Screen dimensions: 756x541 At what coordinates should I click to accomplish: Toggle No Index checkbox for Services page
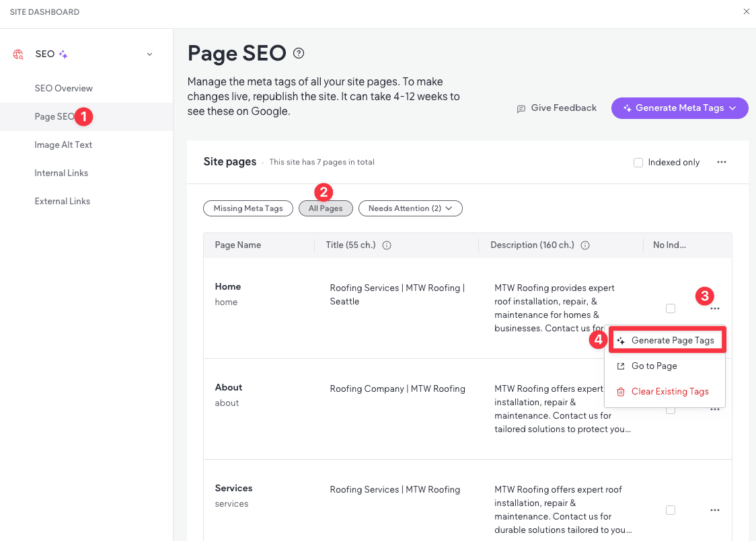point(670,510)
